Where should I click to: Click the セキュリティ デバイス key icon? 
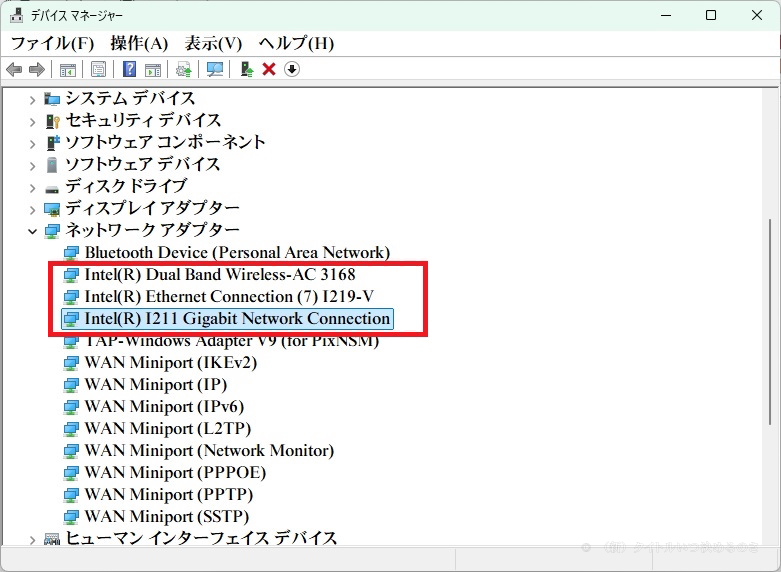click(x=52, y=121)
